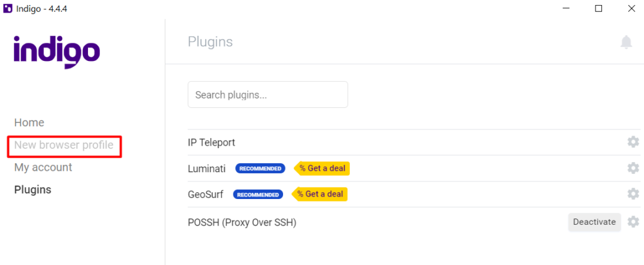Focus the Search plugins field

[268, 95]
